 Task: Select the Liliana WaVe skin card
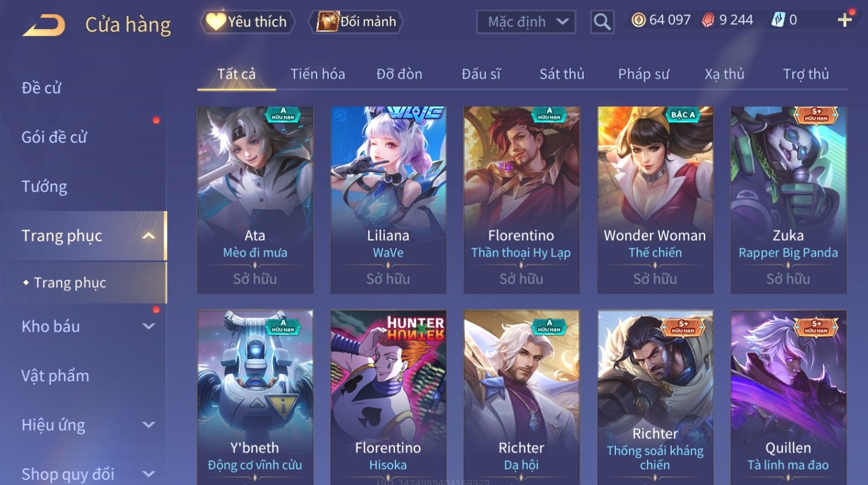coord(388,200)
